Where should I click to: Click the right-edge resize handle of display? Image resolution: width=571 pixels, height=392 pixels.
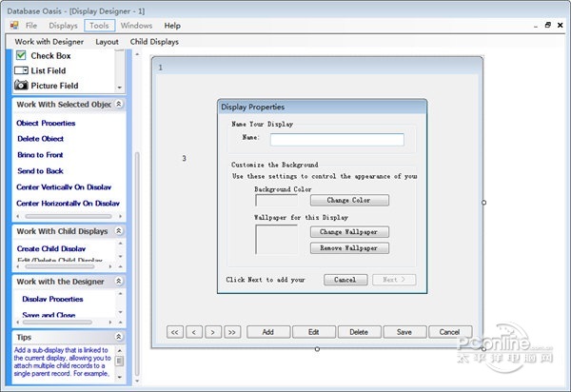point(483,203)
